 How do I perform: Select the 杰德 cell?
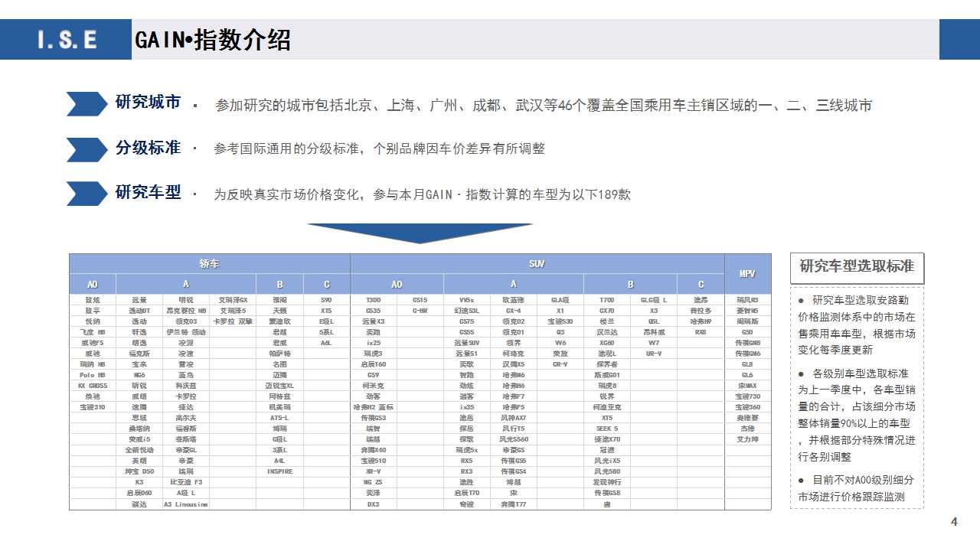tap(748, 429)
